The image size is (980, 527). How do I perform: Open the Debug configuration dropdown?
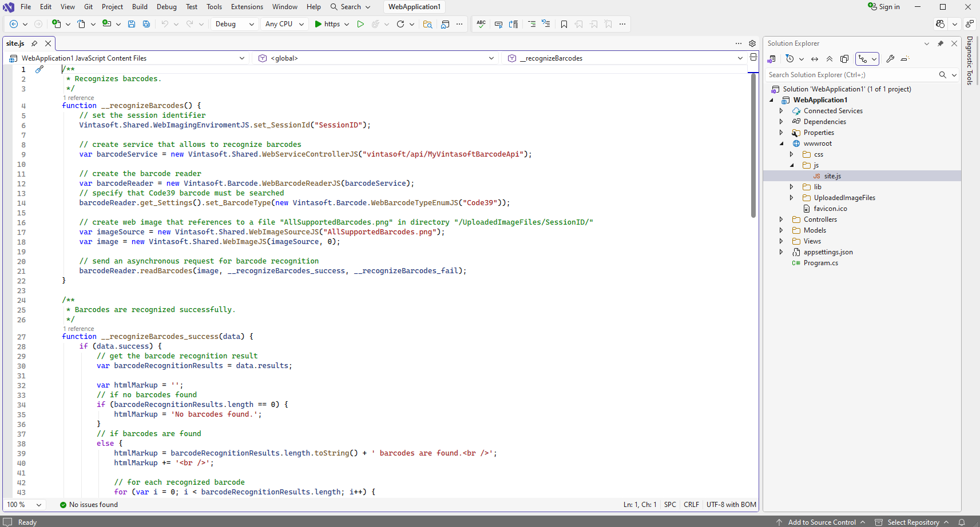tap(235, 24)
